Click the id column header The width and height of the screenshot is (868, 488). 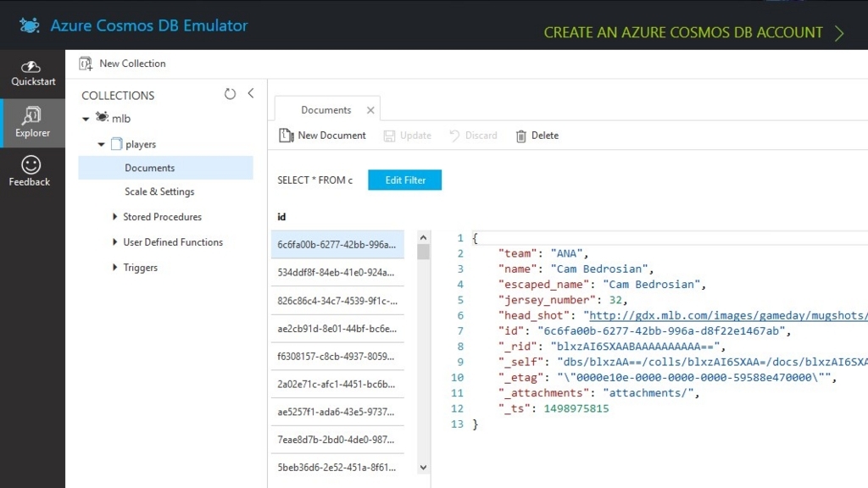click(281, 217)
